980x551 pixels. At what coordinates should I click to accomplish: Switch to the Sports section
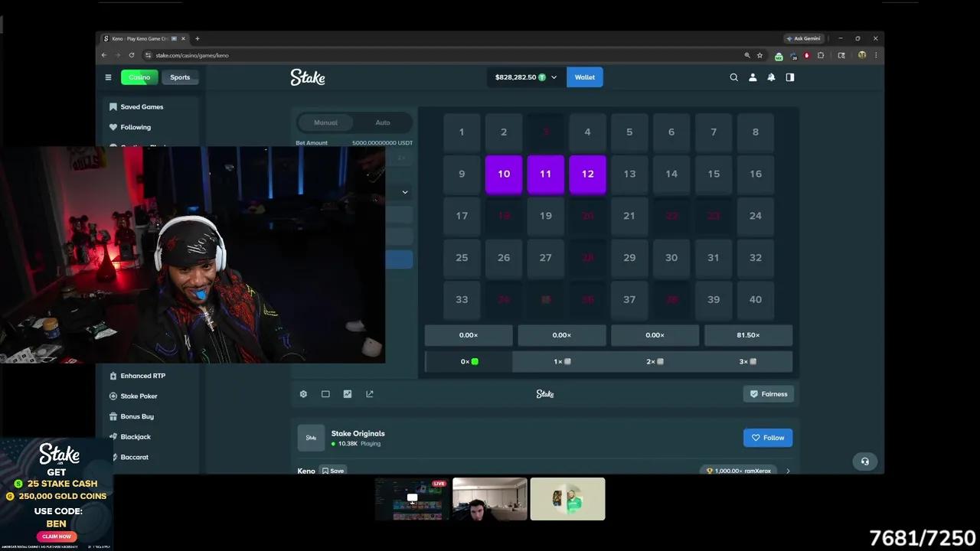180,77
